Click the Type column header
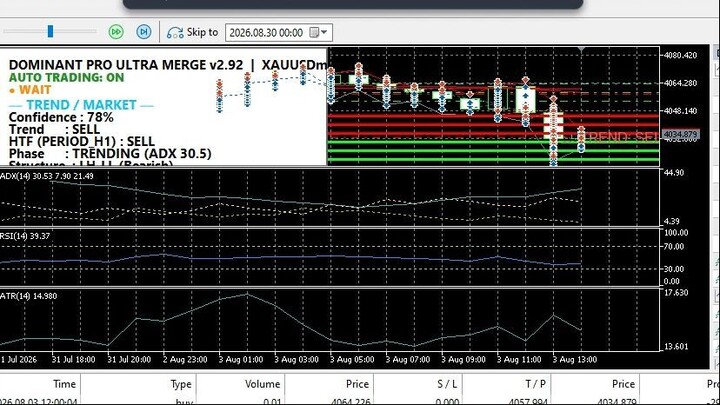 [181, 384]
